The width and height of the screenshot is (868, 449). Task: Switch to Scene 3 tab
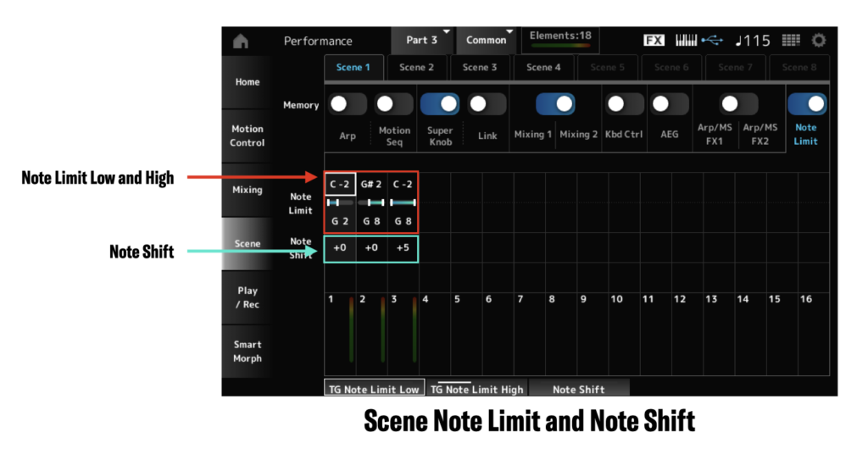click(480, 68)
